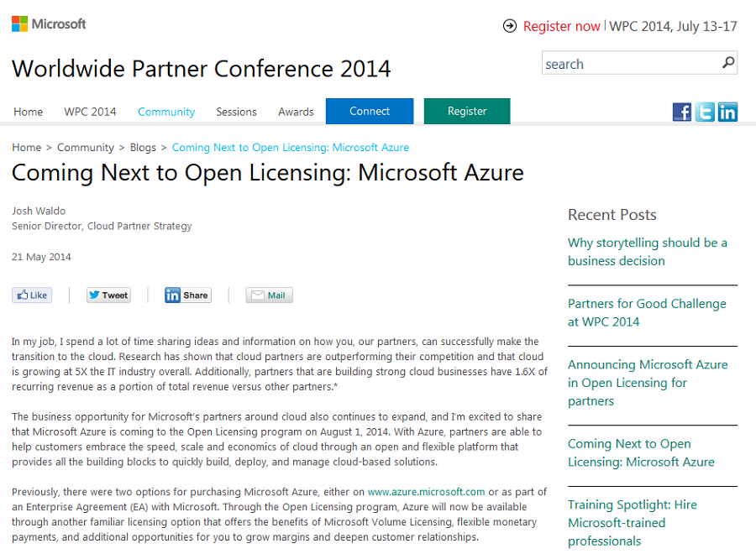Click the Blogs breadcrumb link
Screen dimensions: 756x554
[143, 148]
